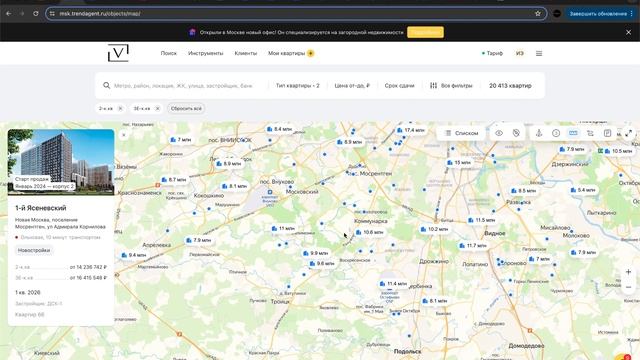Image resolution: width=640 pixels, height=360 pixels.
Task: Open the Инструменты menu
Action: [x=205, y=53]
